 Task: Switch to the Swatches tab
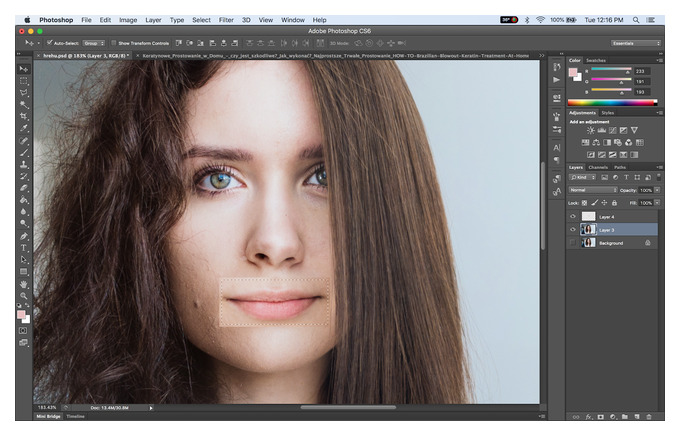[x=596, y=60]
